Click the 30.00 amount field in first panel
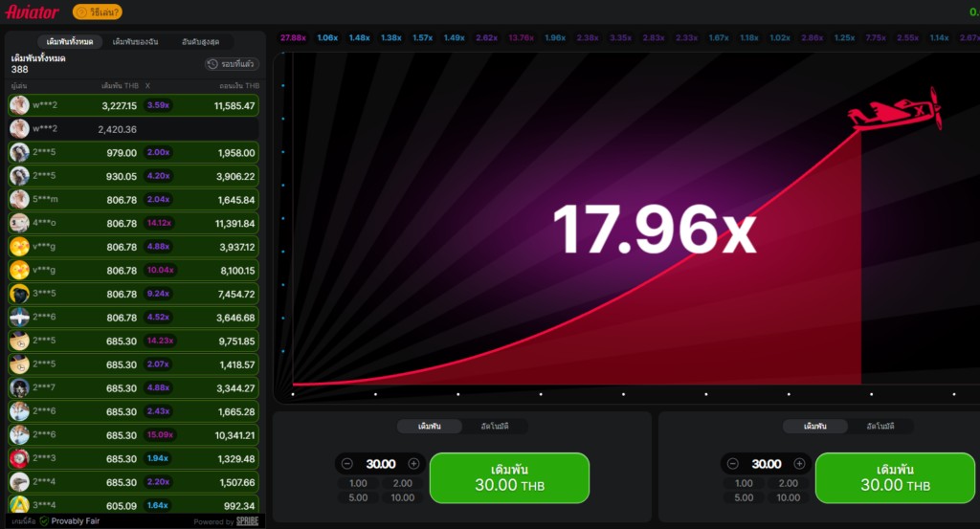The height and width of the screenshot is (529, 980). point(381,464)
